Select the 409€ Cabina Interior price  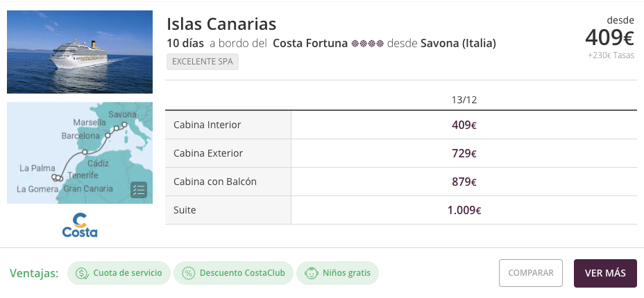tap(464, 125)
